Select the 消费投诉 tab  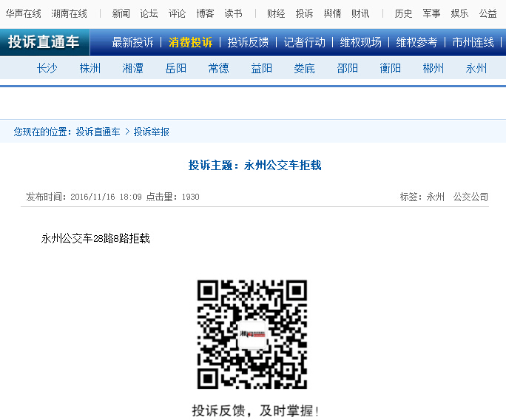(190, 42)
